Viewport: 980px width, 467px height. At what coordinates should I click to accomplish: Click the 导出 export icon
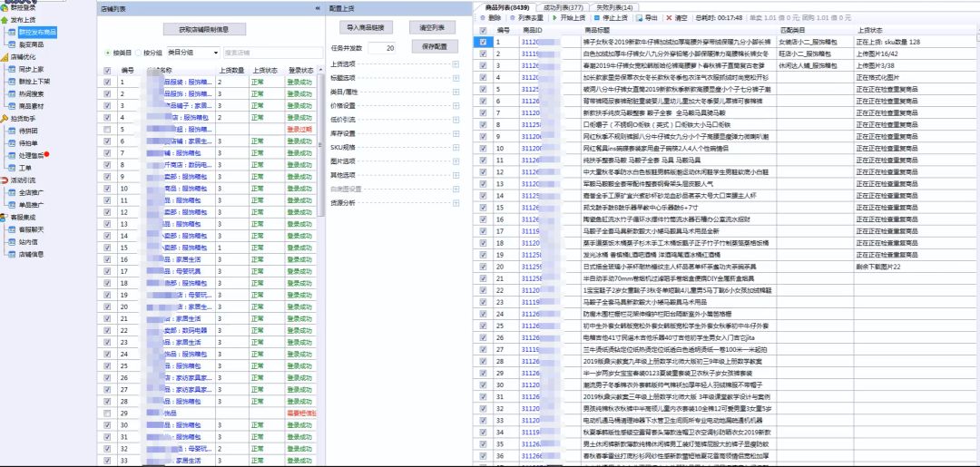[641, 17]
